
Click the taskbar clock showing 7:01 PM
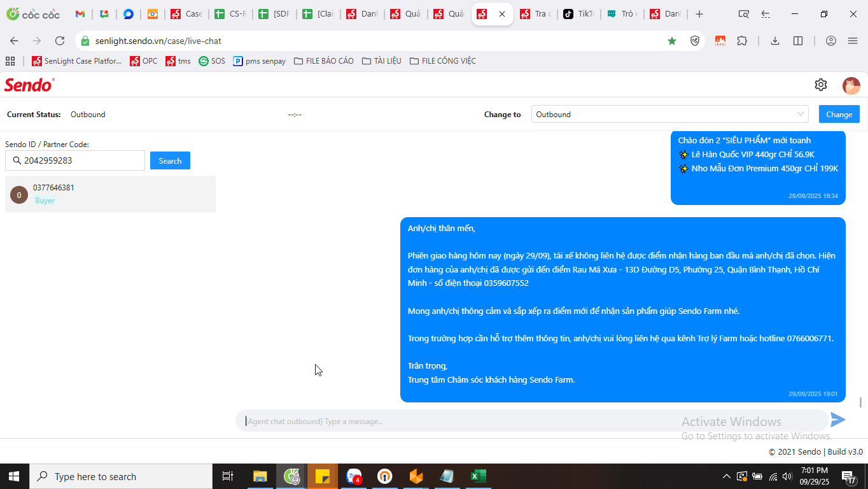815,476
